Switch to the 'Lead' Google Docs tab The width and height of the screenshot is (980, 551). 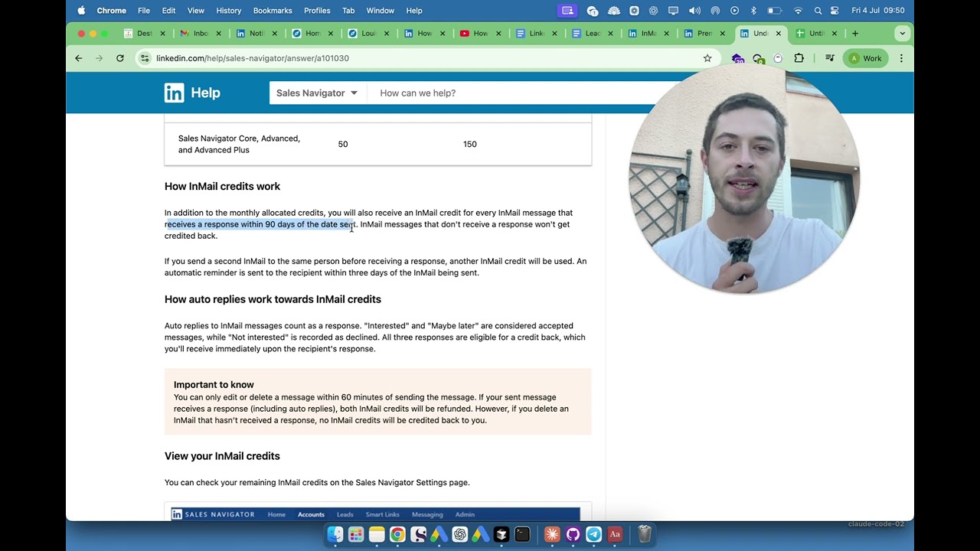(593, 34)
